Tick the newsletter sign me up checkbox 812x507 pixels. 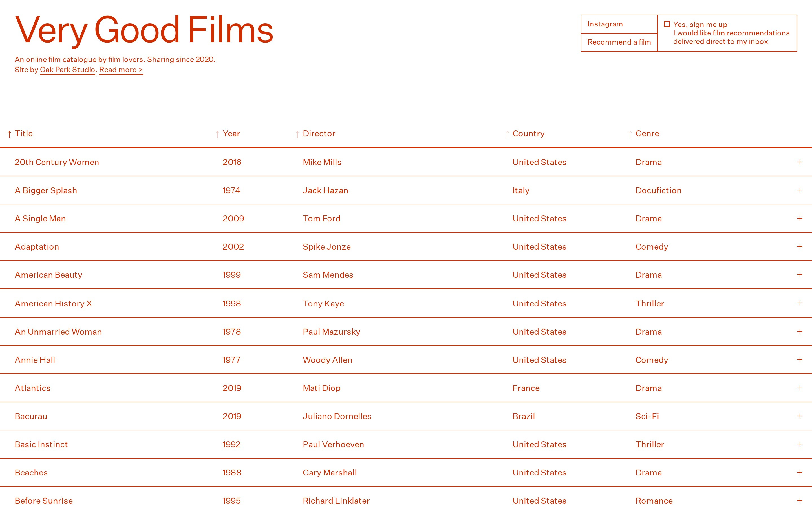667,25
